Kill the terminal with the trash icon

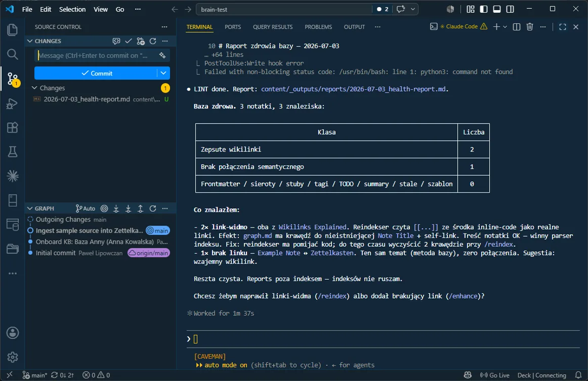[529, 27]
